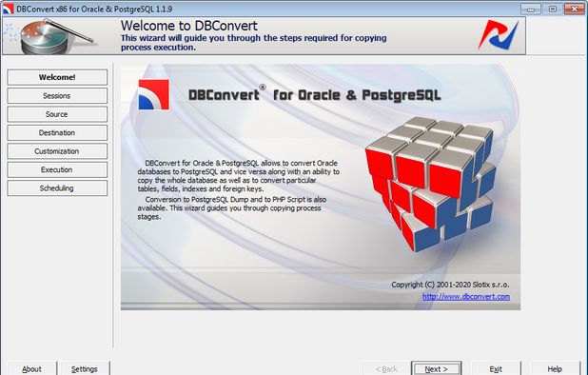The height and width of the screenshot is (375, 588).
Task: Open the Customization step
Action: (57, 151)
